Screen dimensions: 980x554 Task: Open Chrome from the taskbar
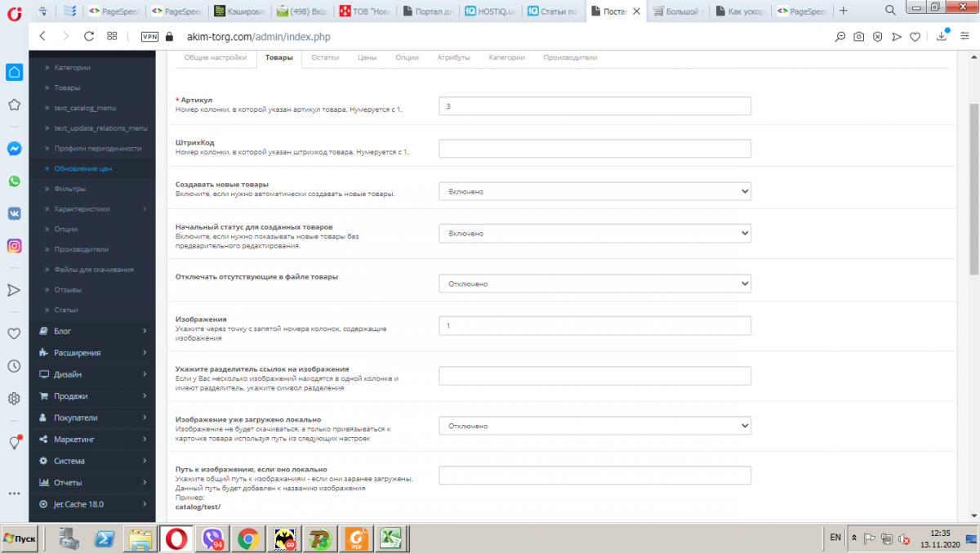[x=249, y=538]
